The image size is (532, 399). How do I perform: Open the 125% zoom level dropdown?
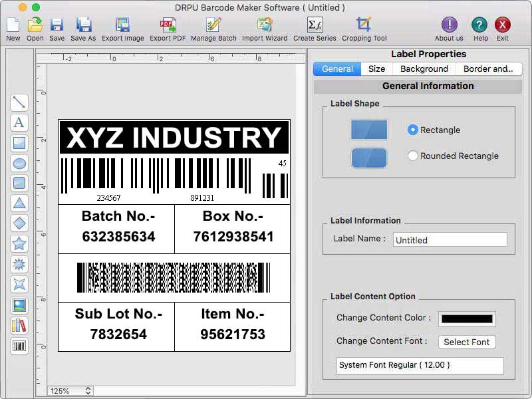70,391
